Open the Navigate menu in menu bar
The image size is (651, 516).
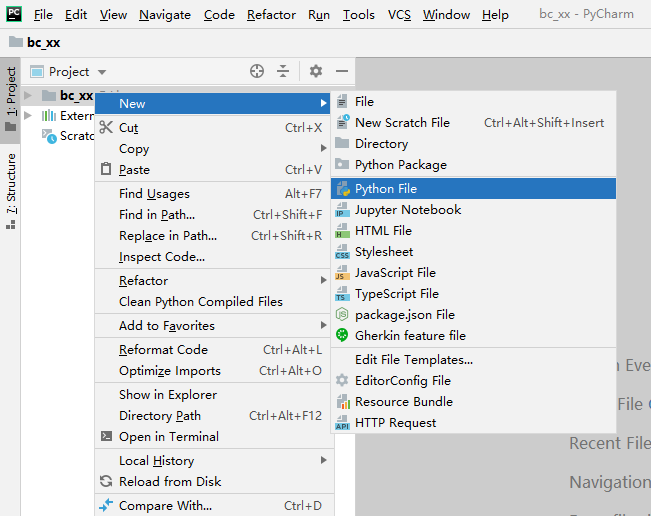point(165,15)
